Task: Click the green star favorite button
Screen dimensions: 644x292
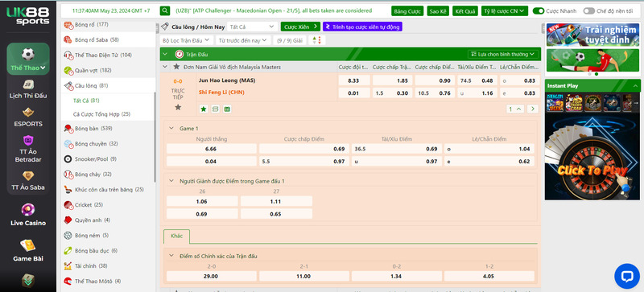Action: 204,109
